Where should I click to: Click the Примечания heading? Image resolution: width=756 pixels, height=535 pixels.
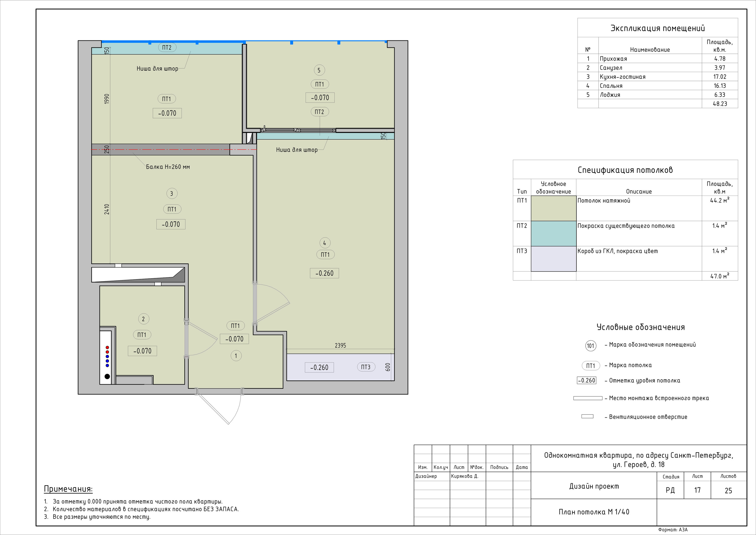pyautogui.click(x=68, y=489)
